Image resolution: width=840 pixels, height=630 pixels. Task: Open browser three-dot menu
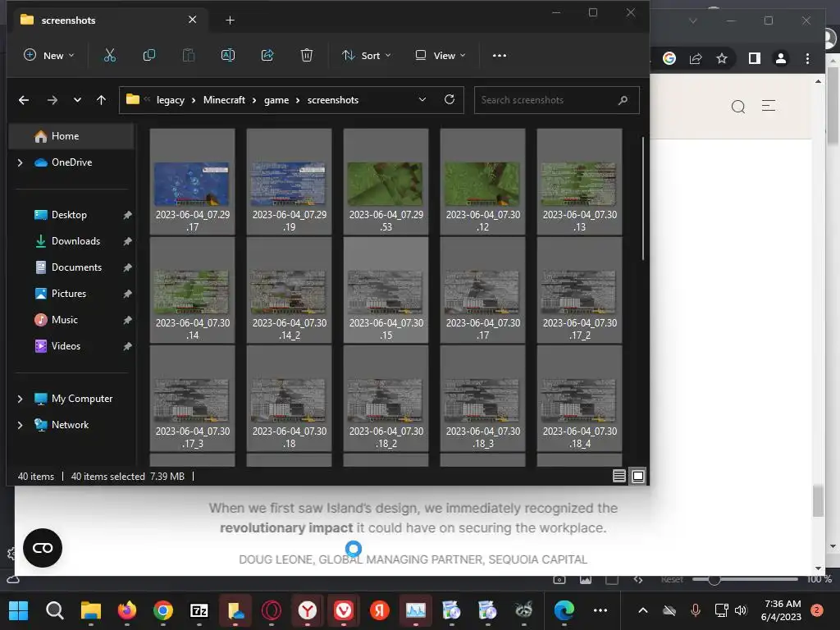[x=807, y=58]
